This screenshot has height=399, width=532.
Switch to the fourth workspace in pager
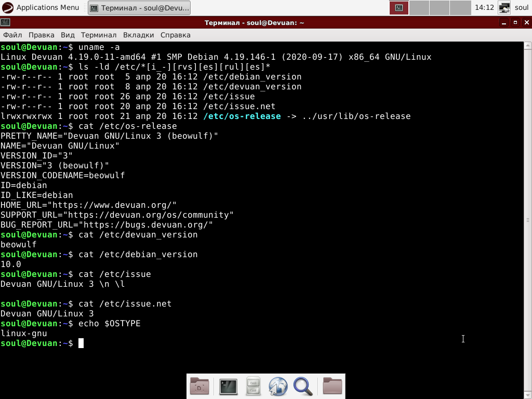[x=460, y=8]
